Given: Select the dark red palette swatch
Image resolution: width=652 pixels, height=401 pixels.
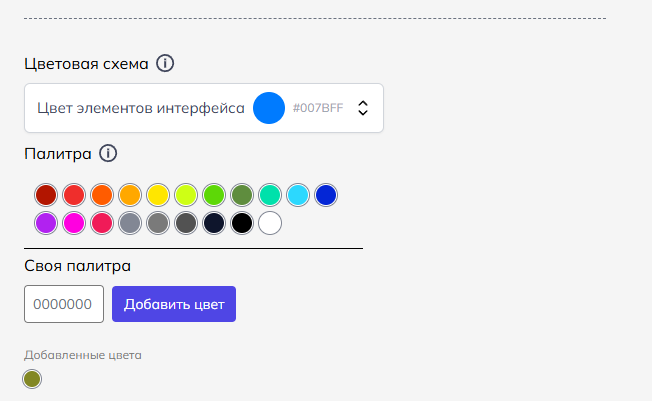Looking at the screenshot, I should (x=46, y=195).
